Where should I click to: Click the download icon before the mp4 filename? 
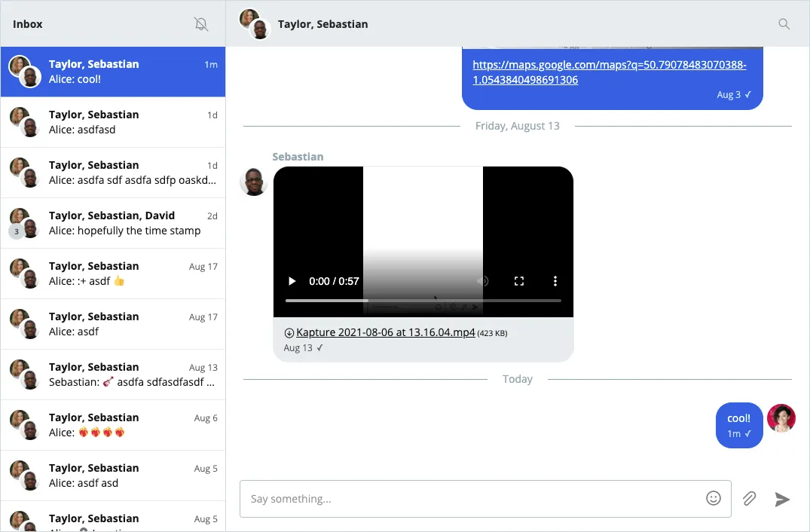(x=289, y=332)
